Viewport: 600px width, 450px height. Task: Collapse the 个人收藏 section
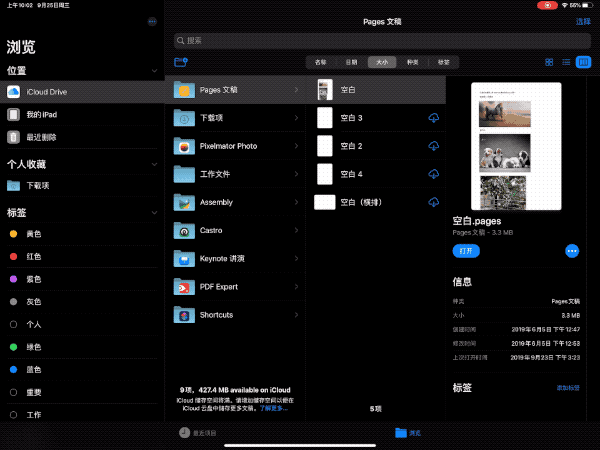(x=154, y=164)
